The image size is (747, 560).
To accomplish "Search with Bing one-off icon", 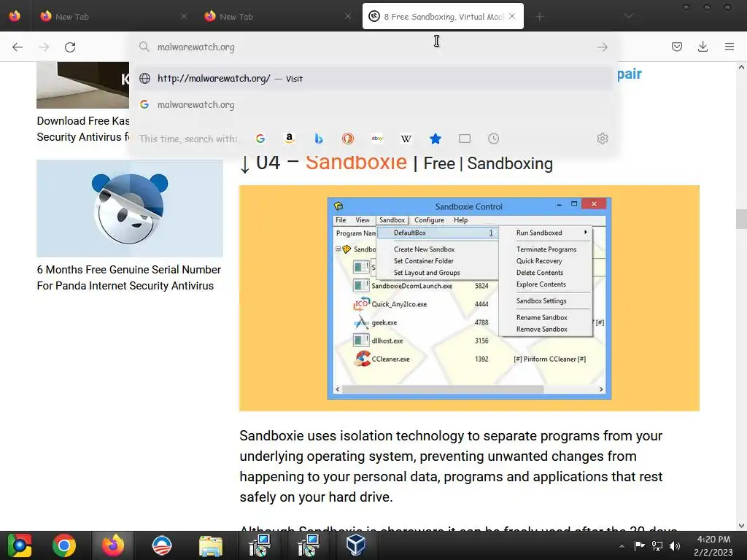I will click(319, 139).
